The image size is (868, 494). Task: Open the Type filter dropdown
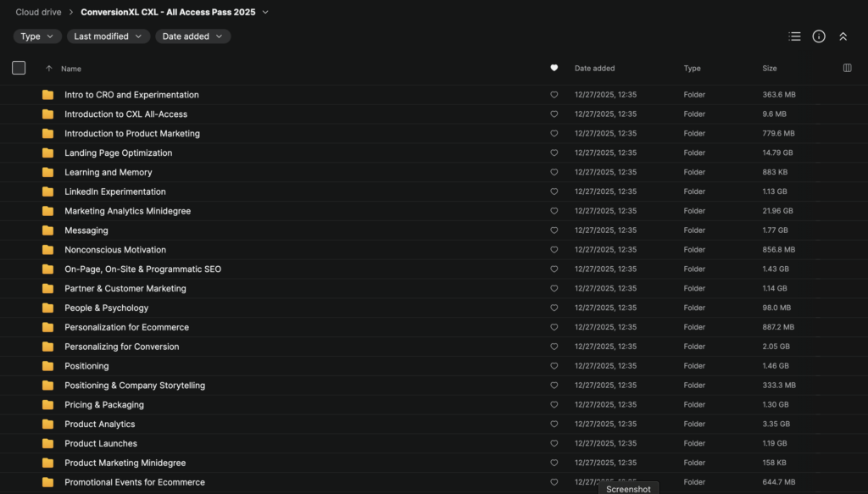[37, 36]
